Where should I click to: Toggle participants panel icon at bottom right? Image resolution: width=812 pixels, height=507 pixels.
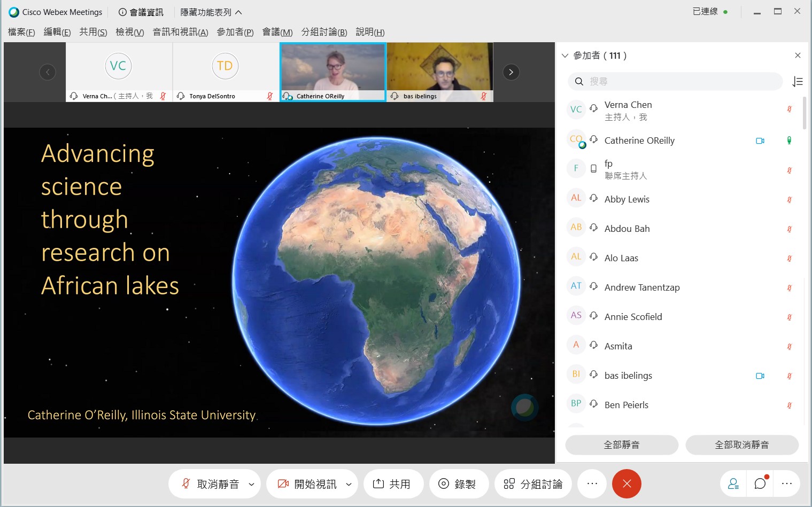pos(733,484)
